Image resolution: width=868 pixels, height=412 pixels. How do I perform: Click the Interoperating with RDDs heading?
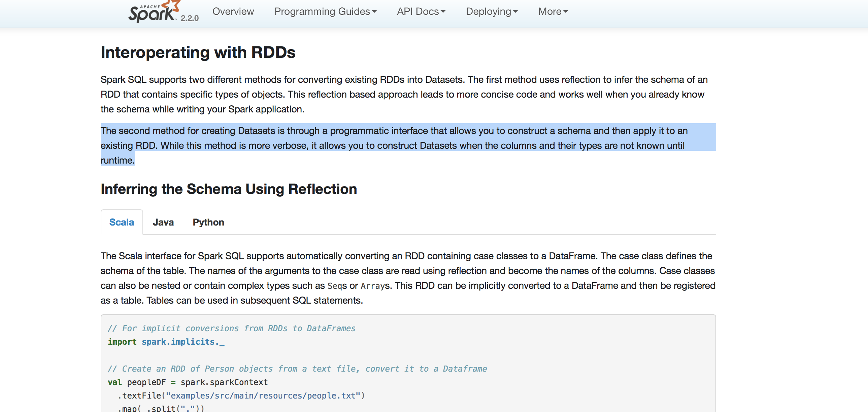(198, 53)
